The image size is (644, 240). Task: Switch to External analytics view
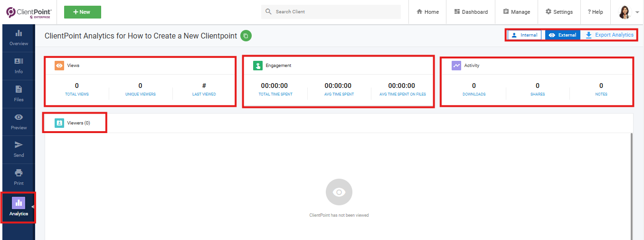click(x=562, y=35)
